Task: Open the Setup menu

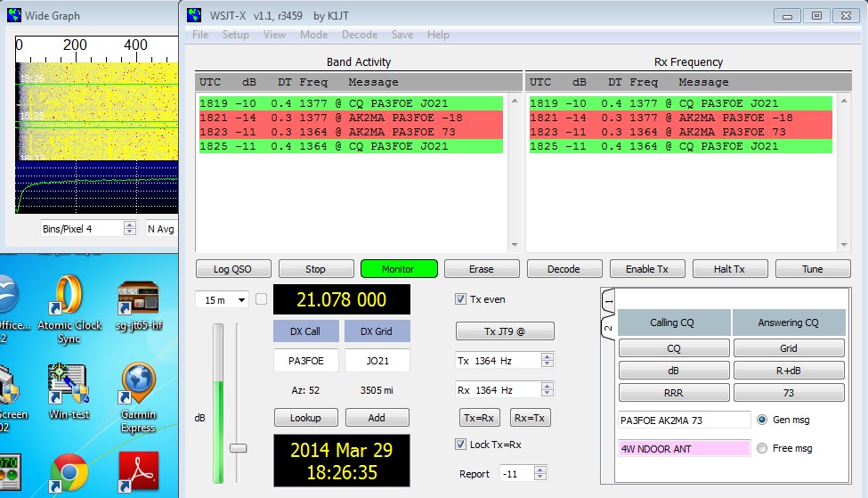Action: [x=235, y=35]
